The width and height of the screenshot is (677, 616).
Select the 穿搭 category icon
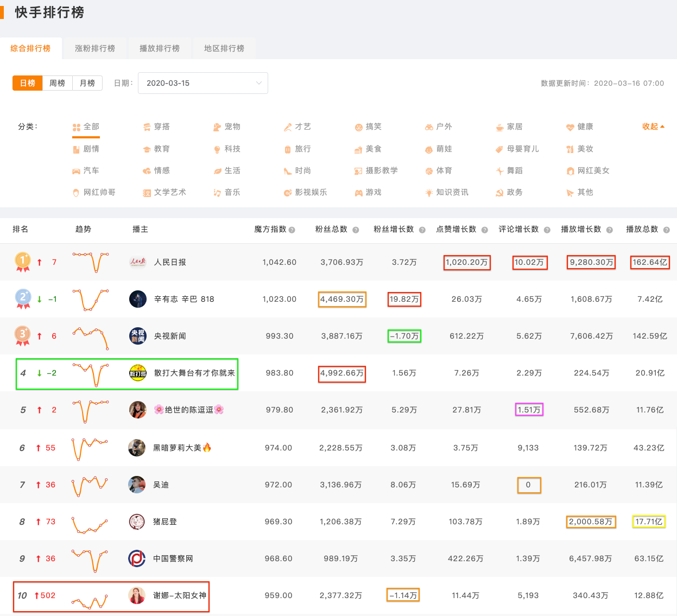(147, 127)
